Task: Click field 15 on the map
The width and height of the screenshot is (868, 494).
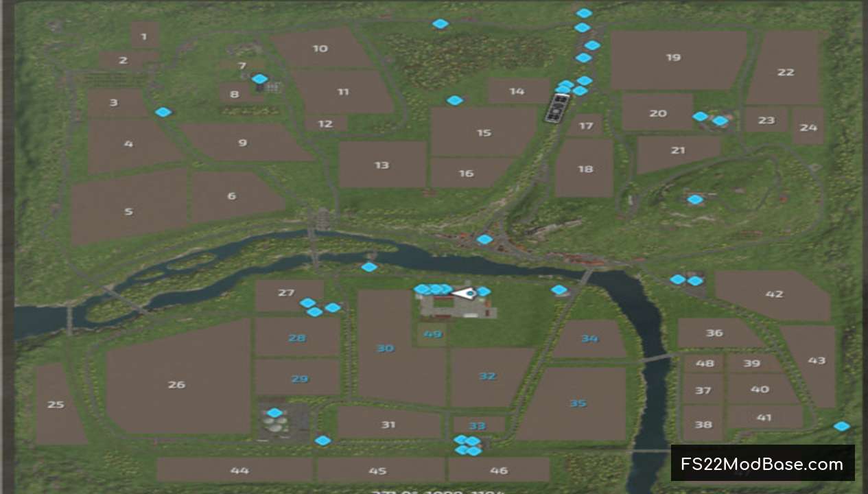Action: (x=484, y=132)
